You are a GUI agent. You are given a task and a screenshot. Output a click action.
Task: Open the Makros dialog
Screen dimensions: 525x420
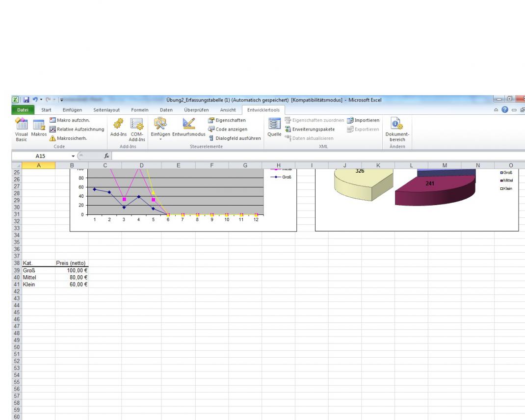tap(39, 127)
